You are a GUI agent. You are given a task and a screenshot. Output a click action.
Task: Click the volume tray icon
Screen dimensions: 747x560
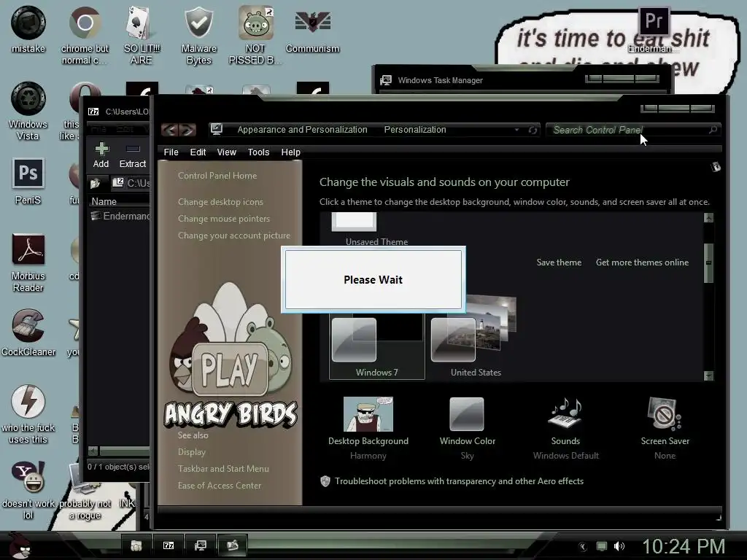pyautogui.click(x=619, y=546)
